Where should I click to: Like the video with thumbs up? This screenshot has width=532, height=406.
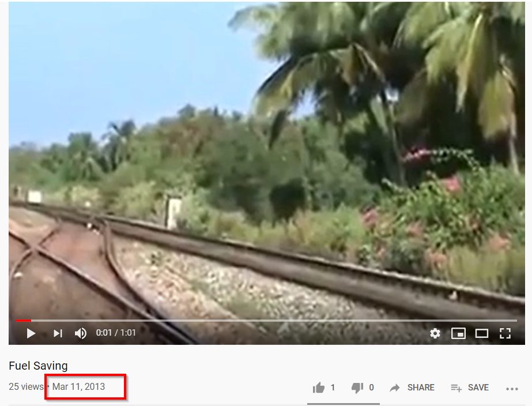319,388
